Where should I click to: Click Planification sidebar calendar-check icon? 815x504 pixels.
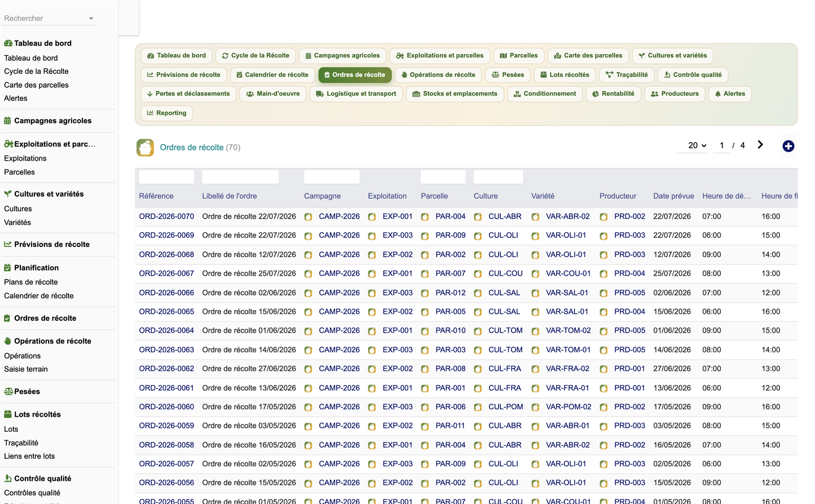point(7,268)
